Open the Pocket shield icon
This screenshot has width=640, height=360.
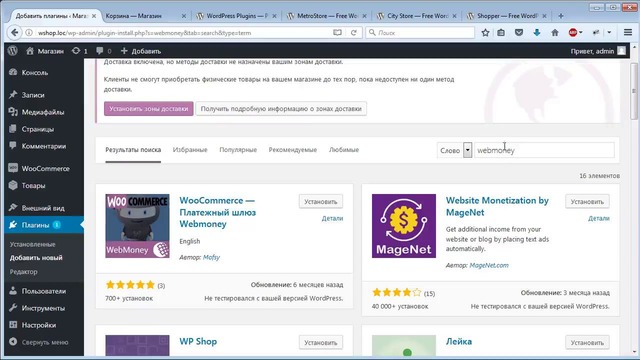pyautogui.click(x=519, y=33)
